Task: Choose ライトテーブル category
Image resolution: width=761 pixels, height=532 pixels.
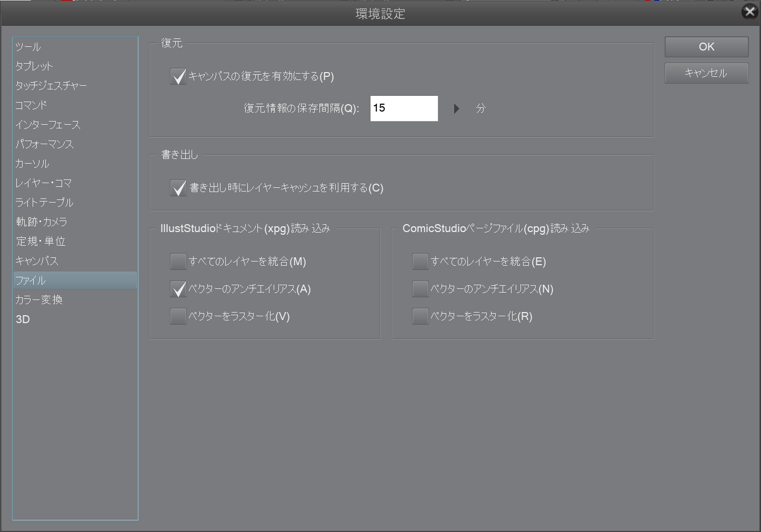Action: tap(75, 203)
